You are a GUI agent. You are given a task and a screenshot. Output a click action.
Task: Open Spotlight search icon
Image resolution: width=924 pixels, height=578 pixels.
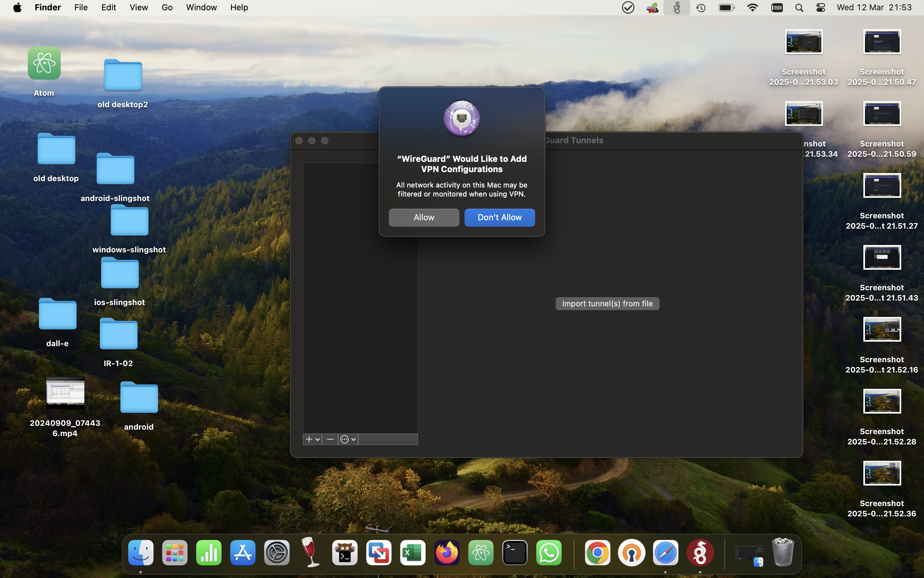click(x=799, y=8)
